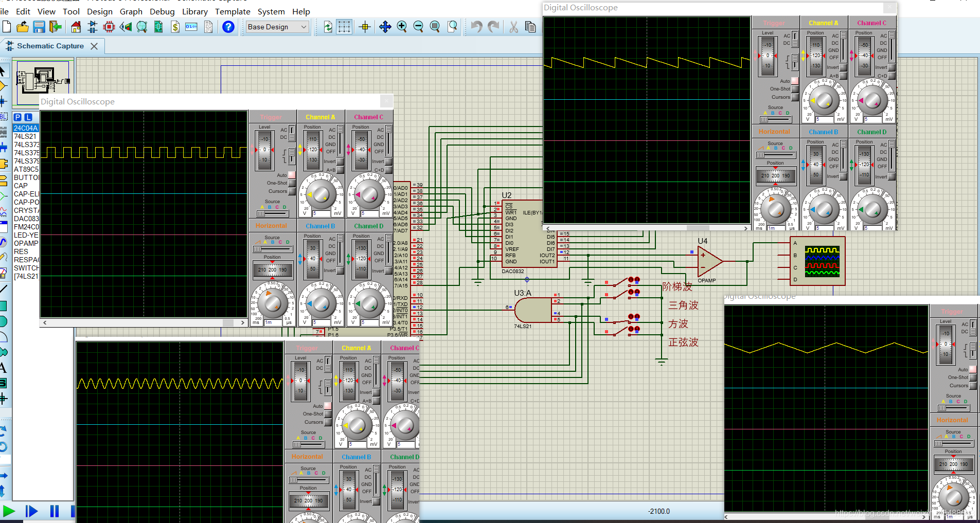This screenshot has height=523, width=980.
Task: Open the Edit menu
Action: point(23,11)
